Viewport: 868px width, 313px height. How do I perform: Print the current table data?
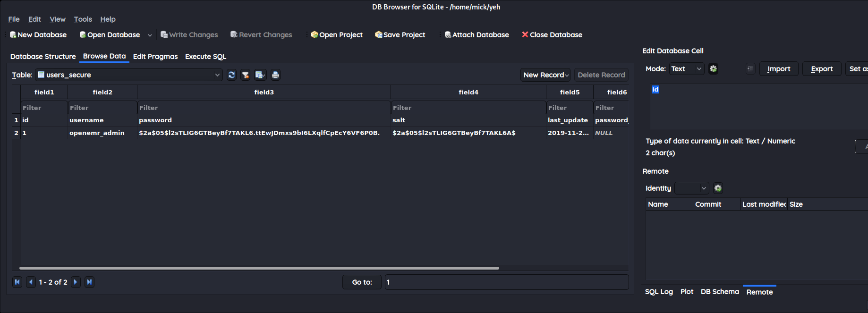click(275, 75)
